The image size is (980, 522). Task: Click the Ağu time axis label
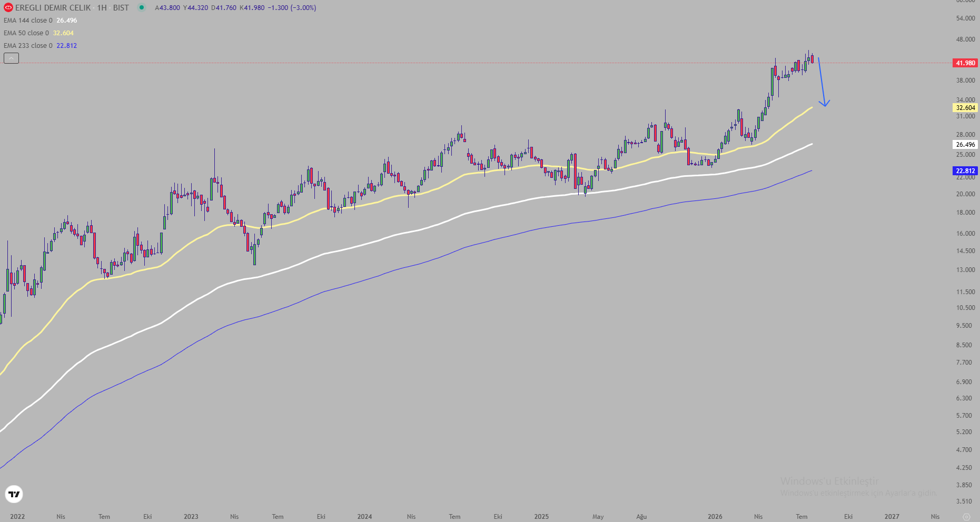pyautogui.click(x=641, y=517)
